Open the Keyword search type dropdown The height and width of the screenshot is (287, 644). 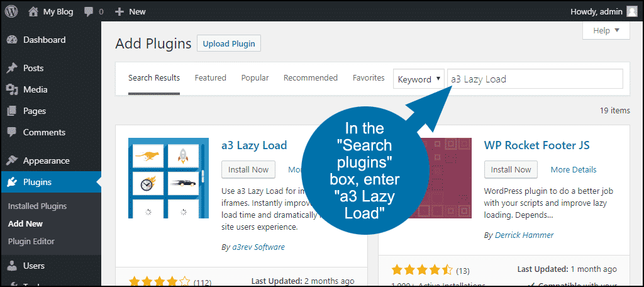[419, 79]
